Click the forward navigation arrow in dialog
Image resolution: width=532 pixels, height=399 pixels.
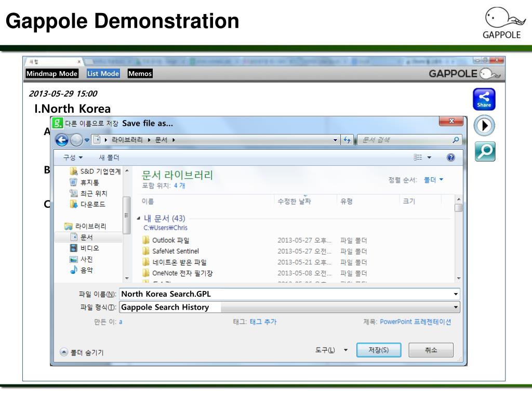coord(76,140)
